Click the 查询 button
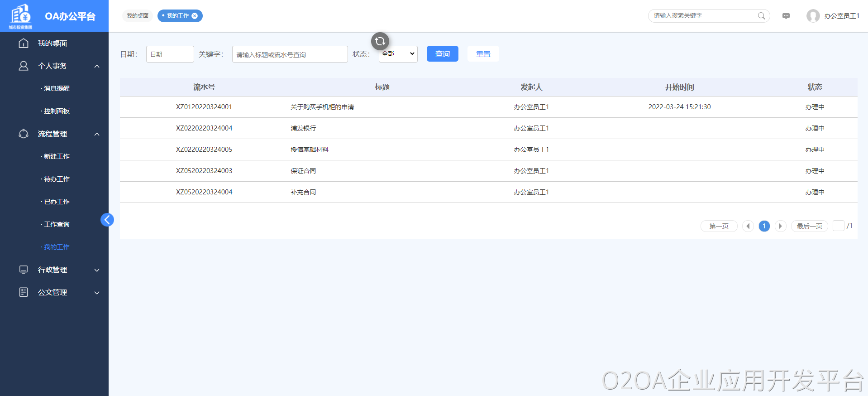 442,54
